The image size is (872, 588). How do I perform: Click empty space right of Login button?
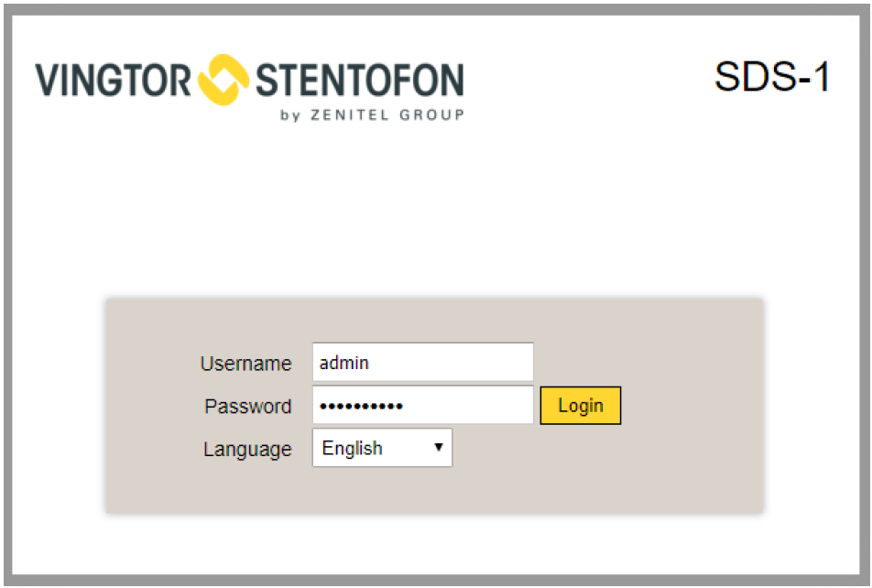click(687, 406)
